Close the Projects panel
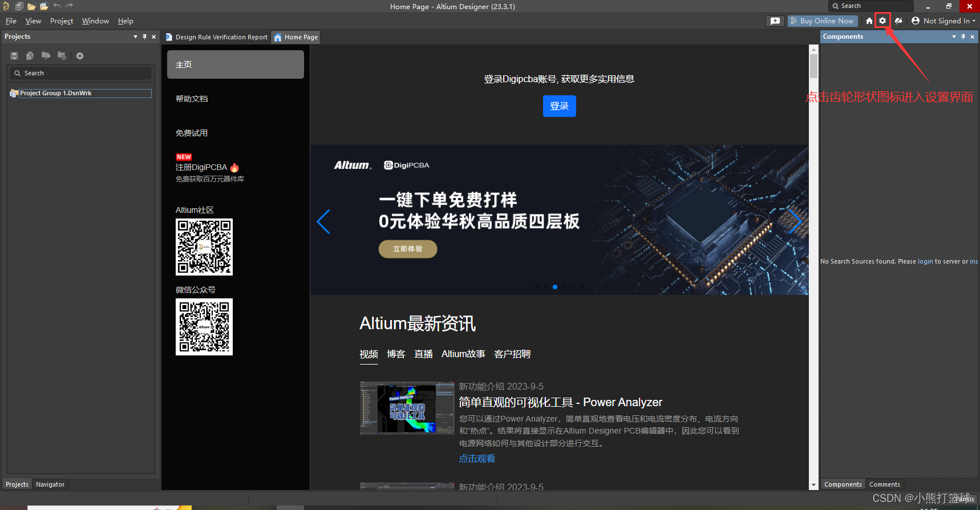 pyautogui.click(x=153, y=37)
